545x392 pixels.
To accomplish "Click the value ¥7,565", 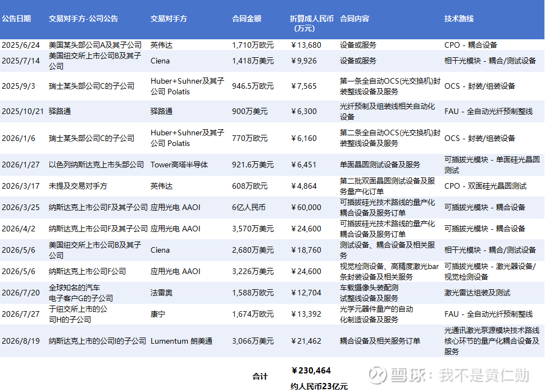I will tap(304, 86).
